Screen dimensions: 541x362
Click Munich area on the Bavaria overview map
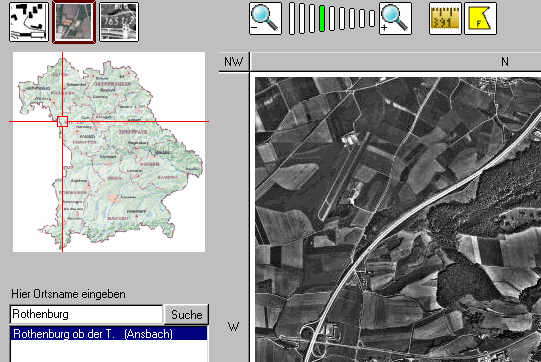[112, 198]
